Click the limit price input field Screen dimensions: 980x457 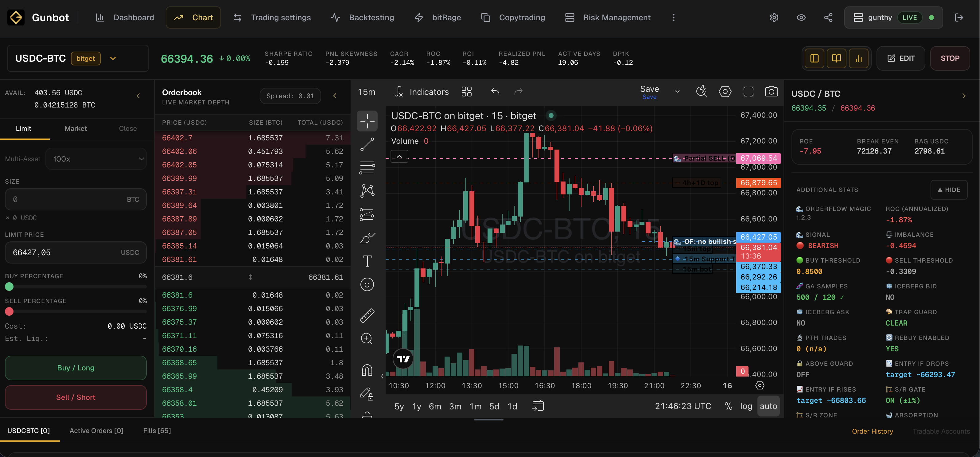pos(76,252)
